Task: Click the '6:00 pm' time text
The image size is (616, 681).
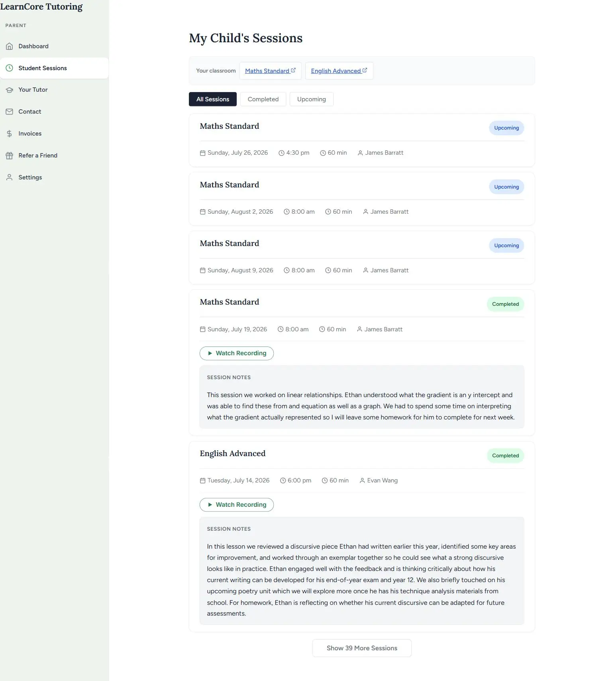Action: point(299,481)
